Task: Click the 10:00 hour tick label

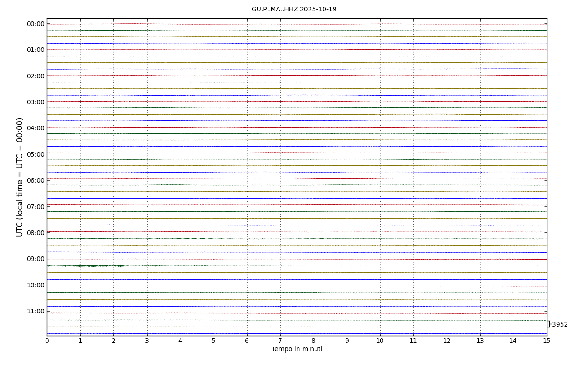Action: pos(36,285)
